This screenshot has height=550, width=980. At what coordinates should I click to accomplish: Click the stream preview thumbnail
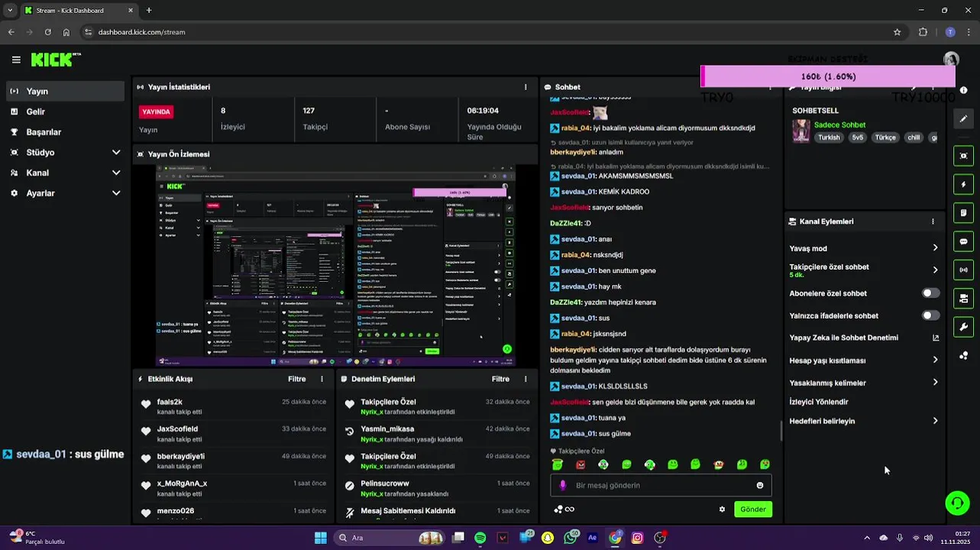tap(335, 266)
